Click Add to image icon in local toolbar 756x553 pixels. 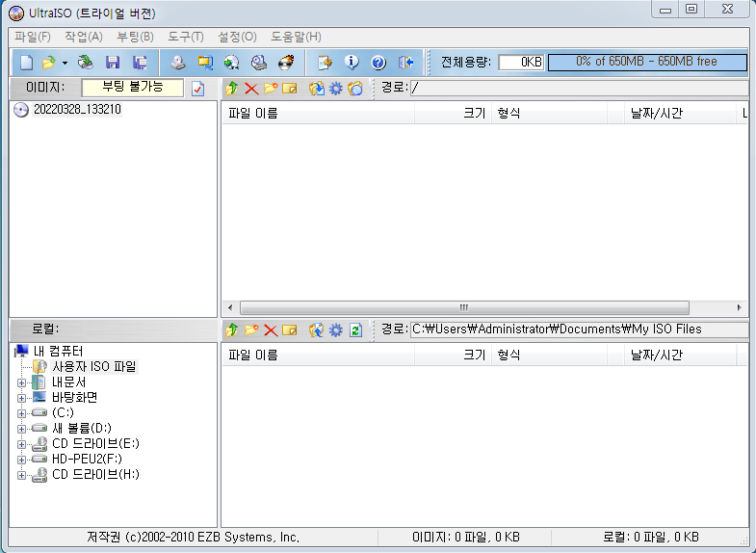click(x=316, y=329)
